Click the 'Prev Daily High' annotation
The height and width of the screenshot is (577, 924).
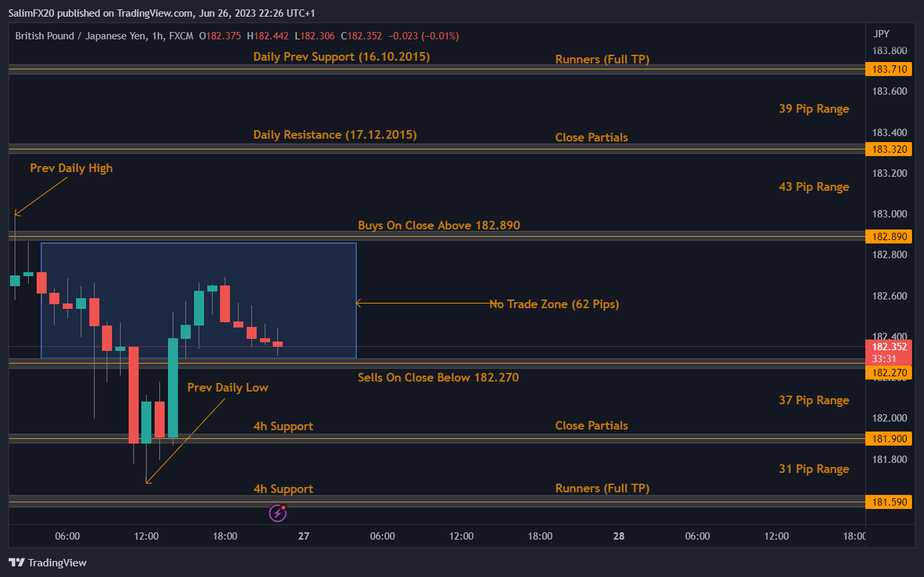click(71, 168)
